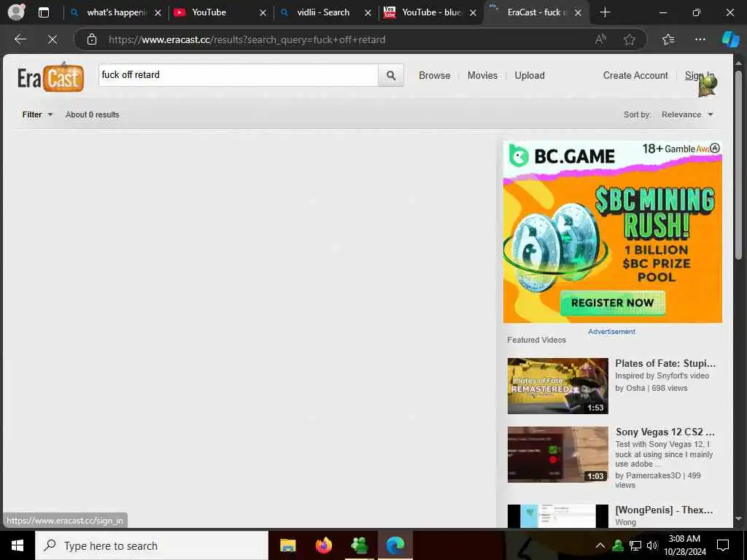Go to the Upload page
747x560 pixels.
[x=530, y=75]
